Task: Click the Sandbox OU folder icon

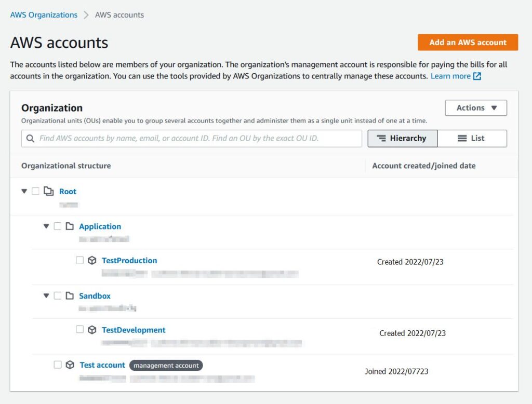Action: [x=70, y=296]
